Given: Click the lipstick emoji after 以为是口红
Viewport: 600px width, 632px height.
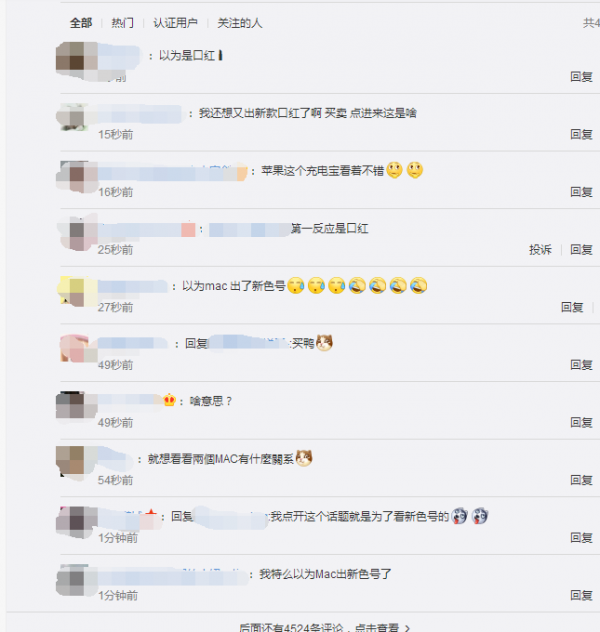Looking at the screenshot, I should tap(220, 55).
